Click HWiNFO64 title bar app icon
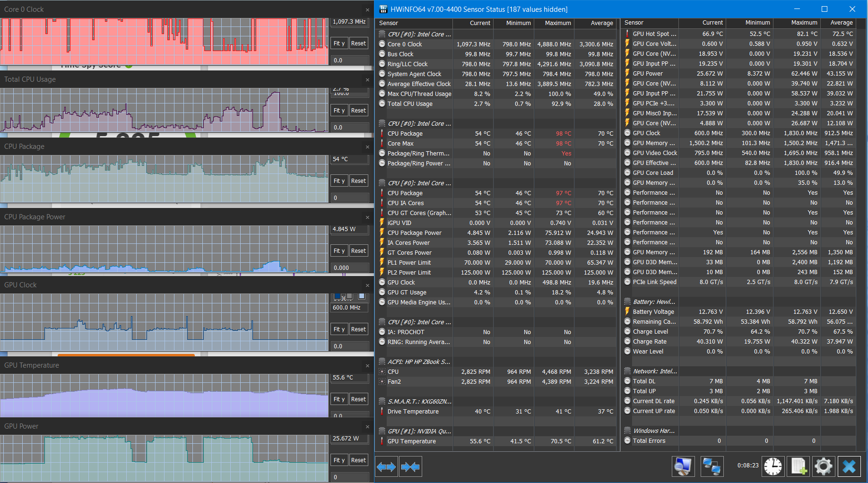Screen dimensions: 868x483 [x=383, y=9]
